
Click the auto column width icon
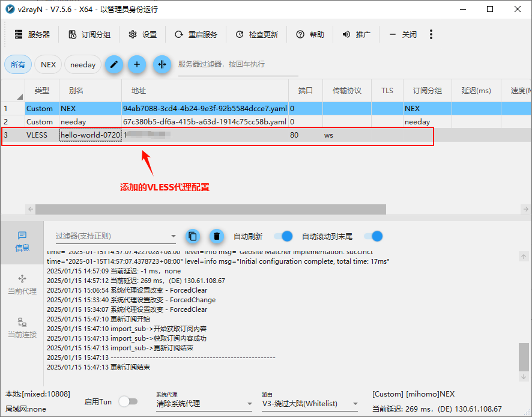(x=162, y=64)
